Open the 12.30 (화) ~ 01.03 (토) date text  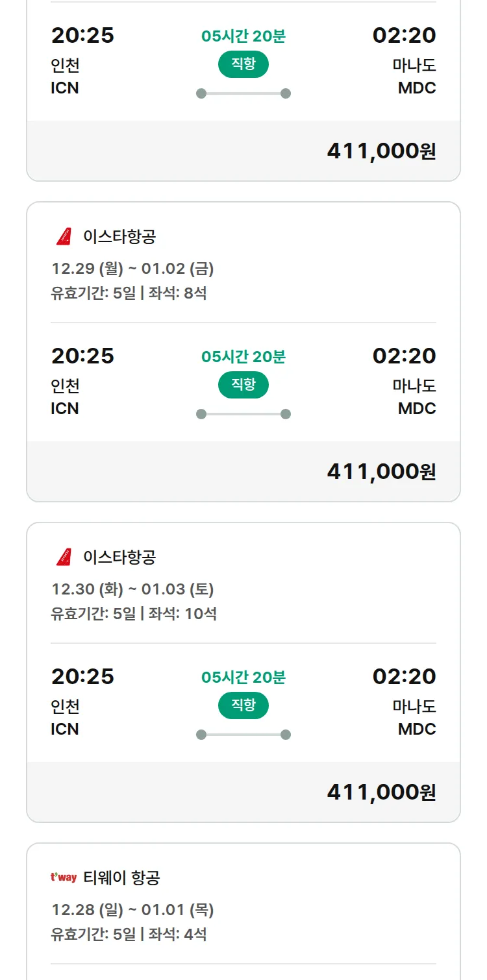[132, 589]
